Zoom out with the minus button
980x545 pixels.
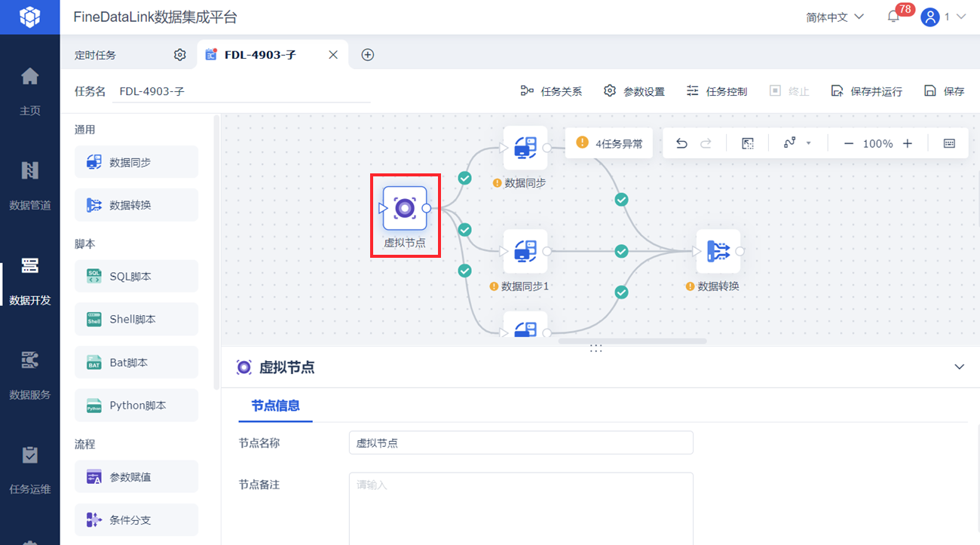click(849, 143)
